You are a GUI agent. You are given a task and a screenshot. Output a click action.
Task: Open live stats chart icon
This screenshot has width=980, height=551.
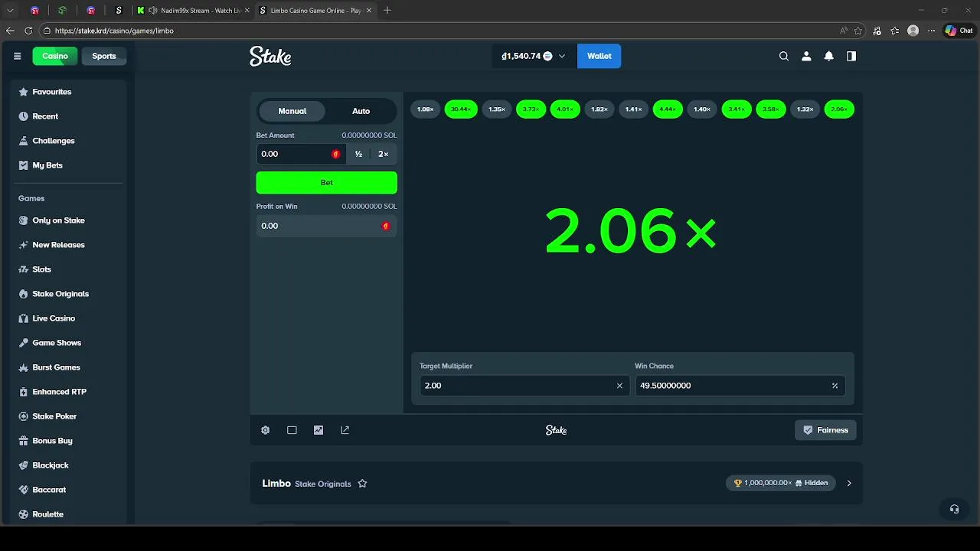pos(318,430)
